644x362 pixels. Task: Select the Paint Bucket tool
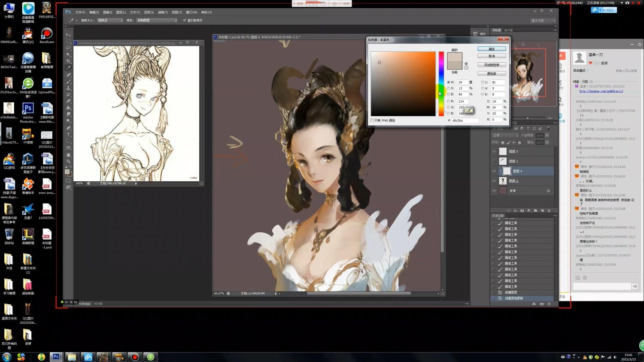coord(68,107)
